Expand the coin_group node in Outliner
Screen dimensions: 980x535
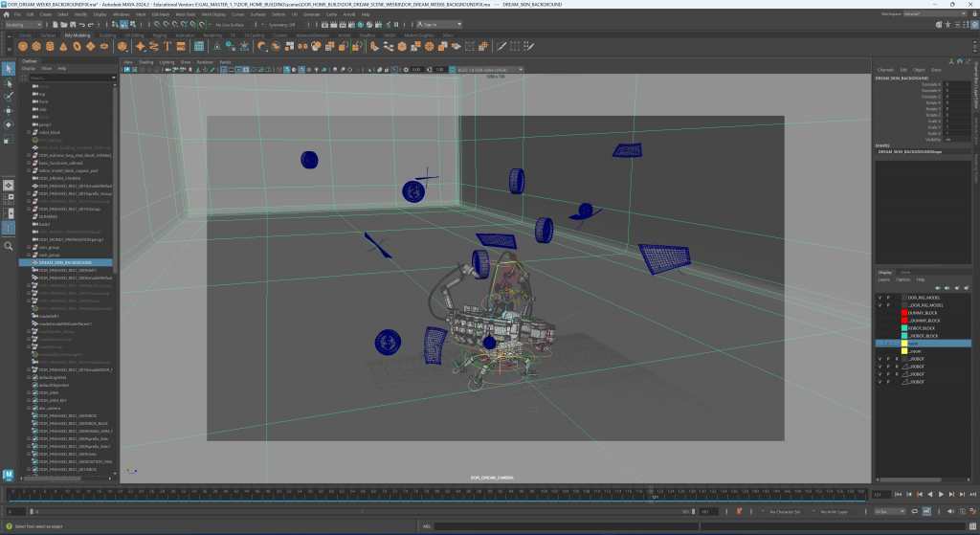(x=30, y=247)
